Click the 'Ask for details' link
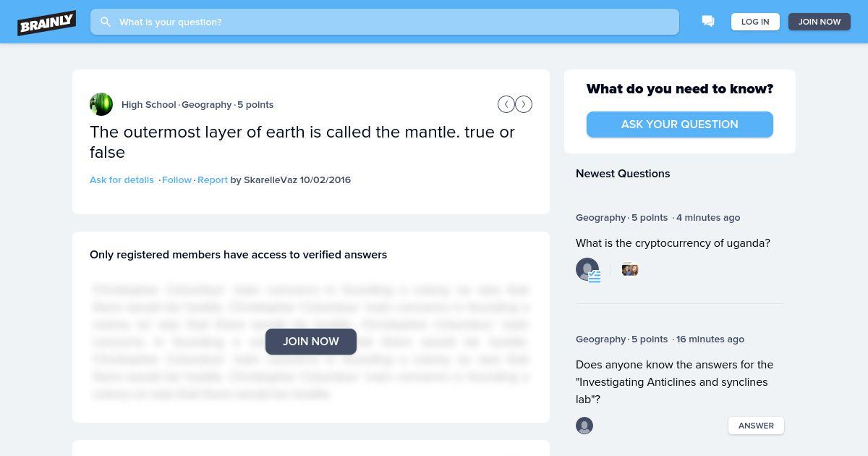Image resolution: width=868 pixels, height=456 pixels. [122, 180]
